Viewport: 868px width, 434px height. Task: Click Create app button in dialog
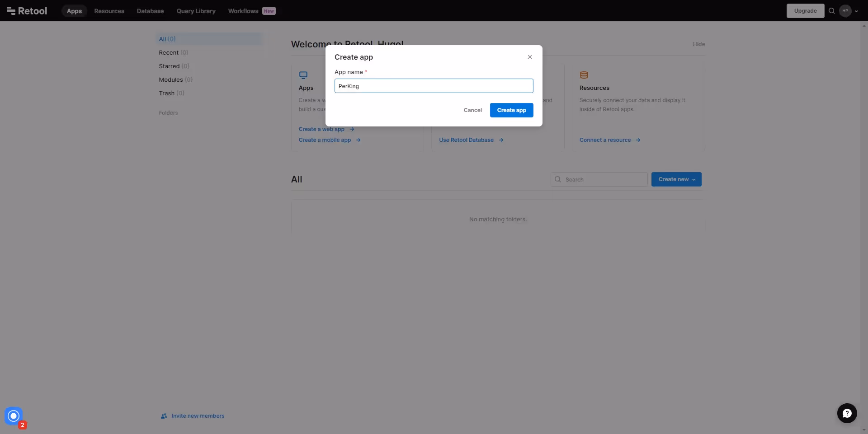pyautogui.click(x=511, y=110)
